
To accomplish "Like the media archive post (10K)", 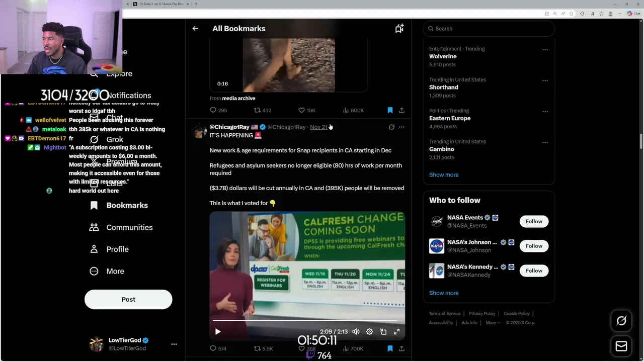I will pyautogui.click(x=307, y=110).
